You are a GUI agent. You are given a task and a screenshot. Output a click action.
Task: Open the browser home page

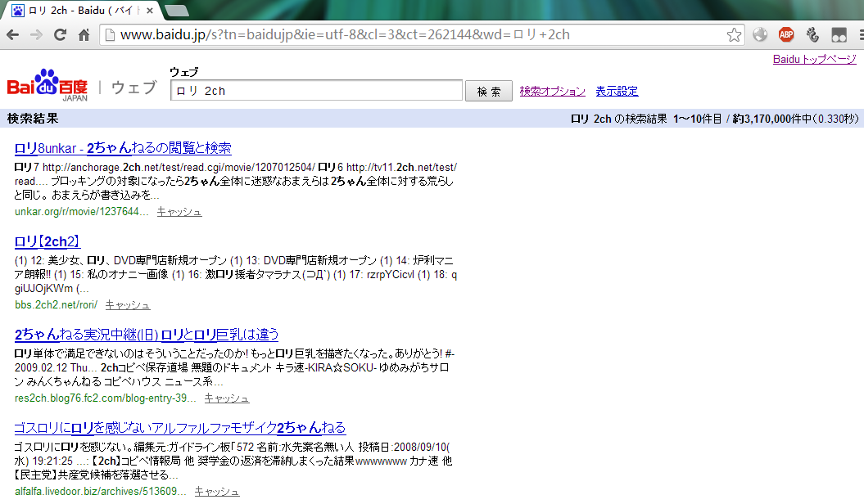coord(84,35)
